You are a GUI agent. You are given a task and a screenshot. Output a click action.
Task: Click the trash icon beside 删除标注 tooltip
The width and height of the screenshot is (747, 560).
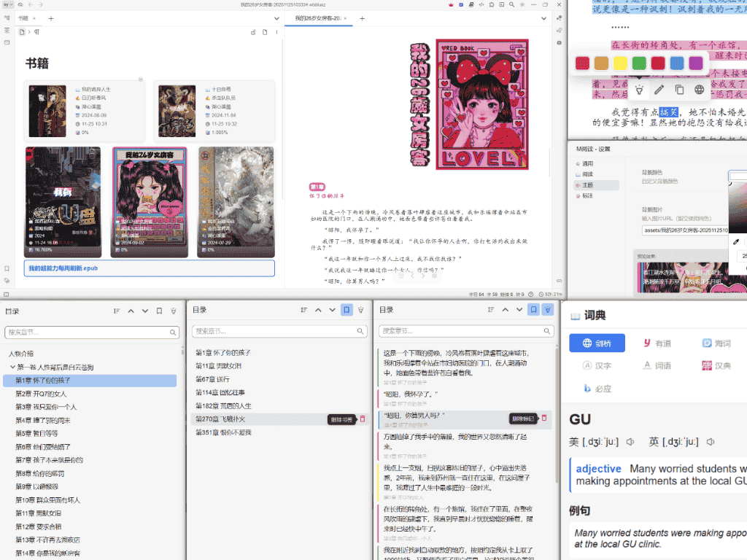click(543, 418)
